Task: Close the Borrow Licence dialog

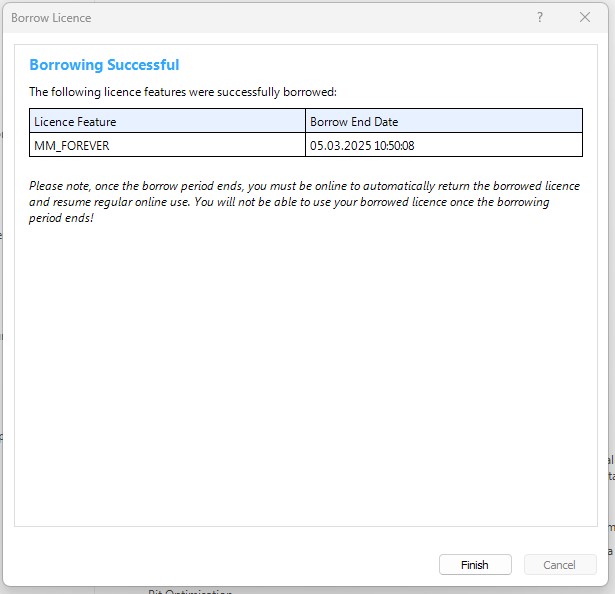Action: click(585, 18)
